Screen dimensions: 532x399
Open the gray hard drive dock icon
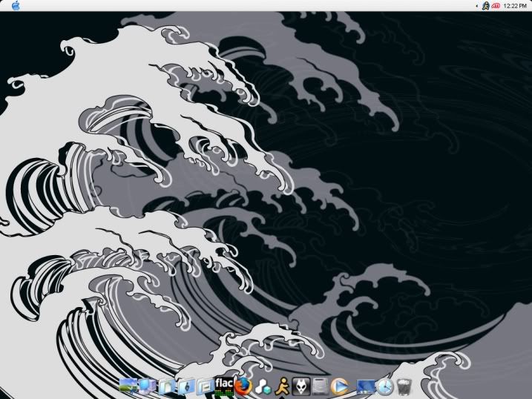(321, 386)
